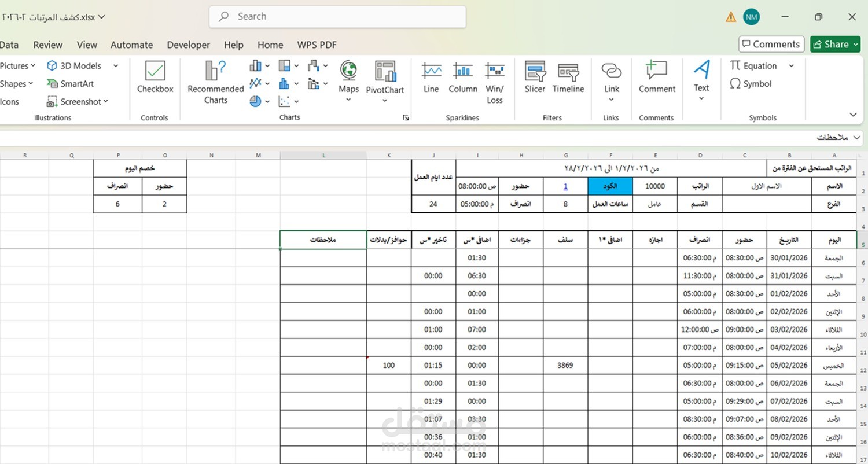Add a Win/Loss sparkline
Screen dimensions: 868x464
pyautogui.click(x=495, y=82)
